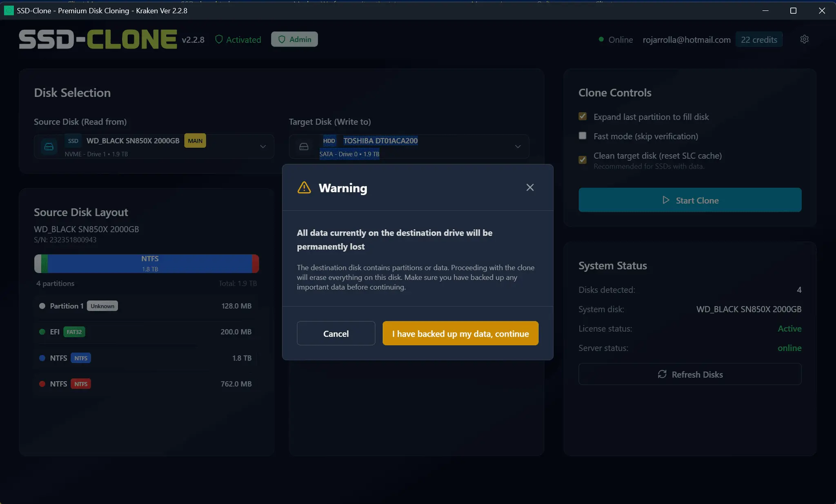Click the red NTFS tag for the 762.0 MB partition
The height and width of the screenshot is (504, 836).
click(81, 384)
